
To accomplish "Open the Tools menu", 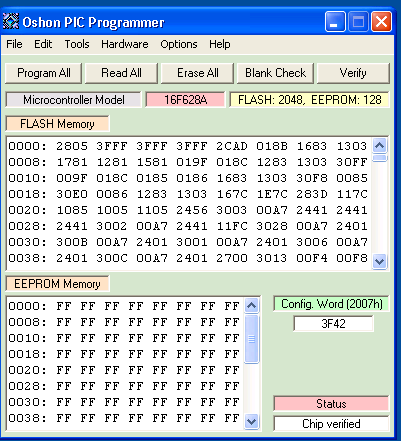I will point(77,44).
